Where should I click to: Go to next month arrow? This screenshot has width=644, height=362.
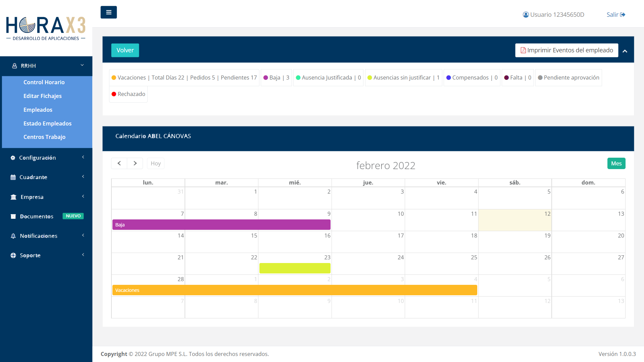135,163
